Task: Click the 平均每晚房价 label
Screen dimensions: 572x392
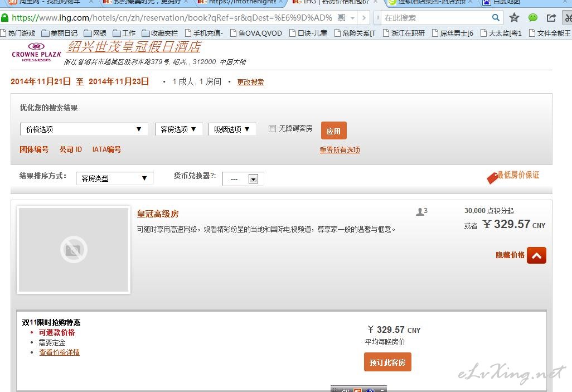Action: (385, 342)
